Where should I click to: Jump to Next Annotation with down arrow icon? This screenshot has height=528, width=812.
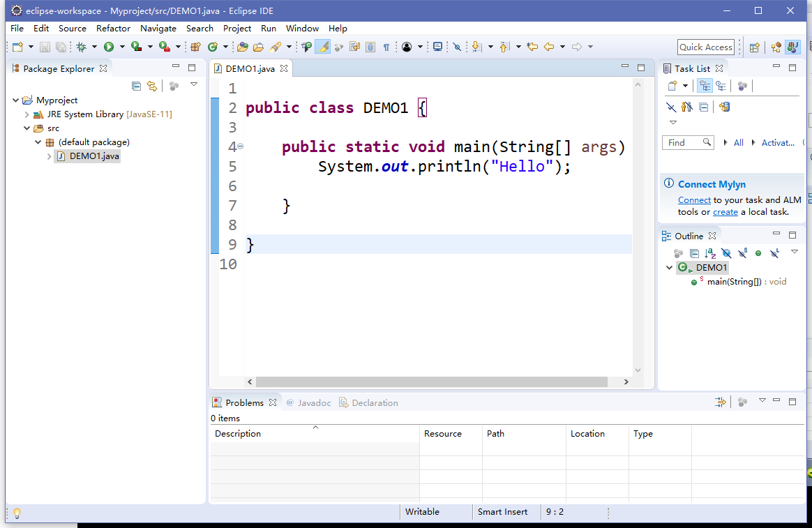(x=476, y=47)
